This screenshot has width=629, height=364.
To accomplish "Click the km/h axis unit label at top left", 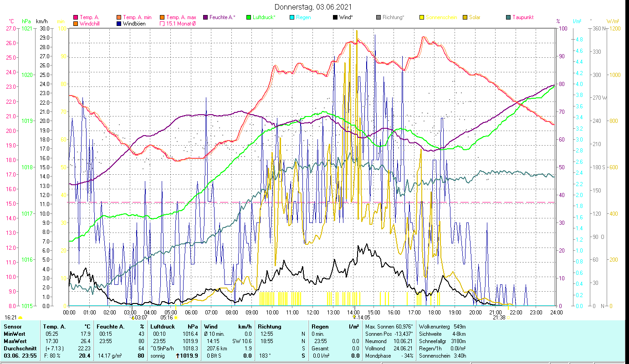I will coord(41,21).
